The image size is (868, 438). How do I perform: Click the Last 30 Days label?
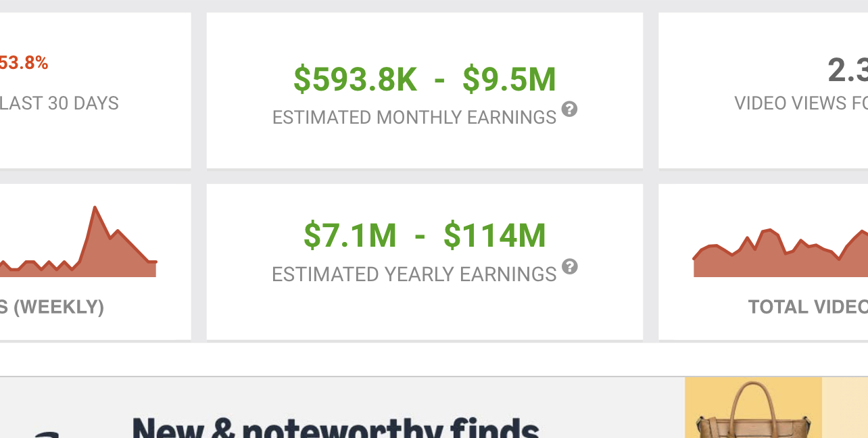59,103
